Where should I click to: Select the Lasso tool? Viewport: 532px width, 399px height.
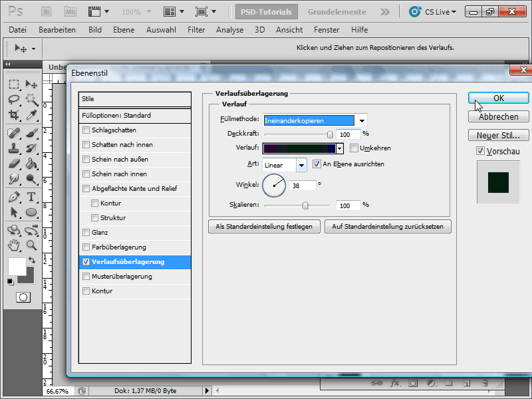pyautogui.click(x=14, y=99)
